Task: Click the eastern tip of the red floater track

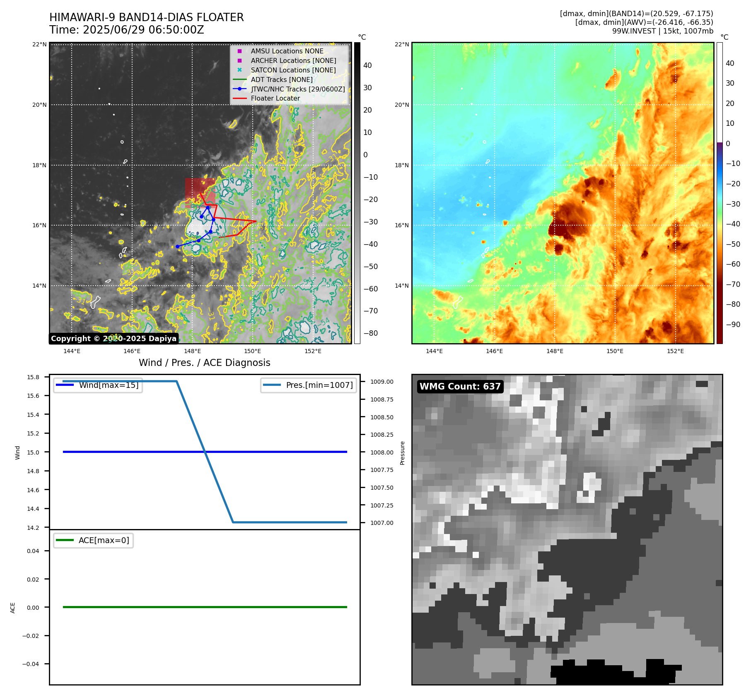Action: coord(256,221)
